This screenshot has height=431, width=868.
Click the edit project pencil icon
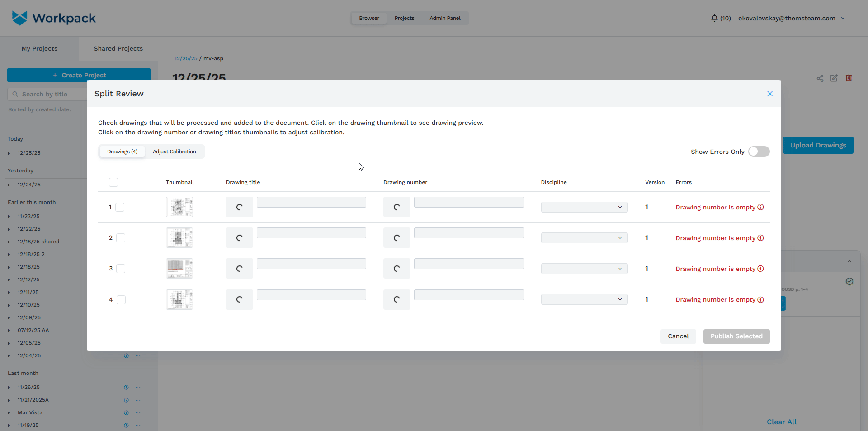[834, 78]
